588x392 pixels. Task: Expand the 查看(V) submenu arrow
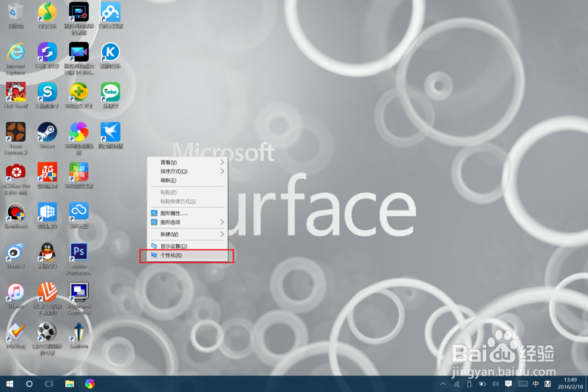222,162
